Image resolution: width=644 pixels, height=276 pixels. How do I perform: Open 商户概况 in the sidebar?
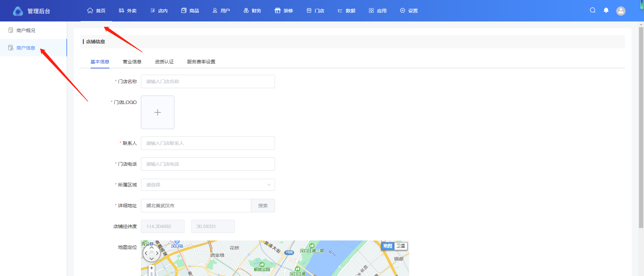(x=26, y=31)
